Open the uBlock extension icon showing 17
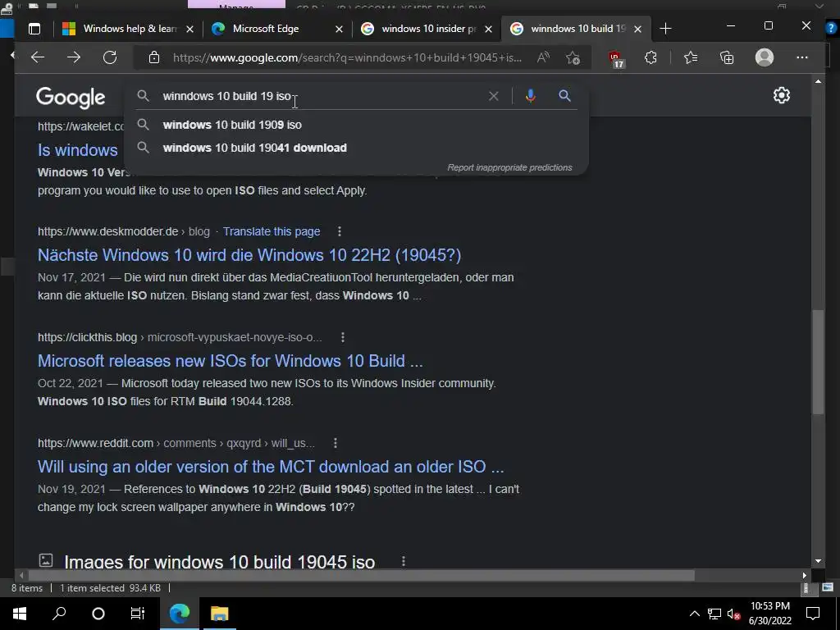The height and width of the screenshot is (630, 840). click(615, 58)
